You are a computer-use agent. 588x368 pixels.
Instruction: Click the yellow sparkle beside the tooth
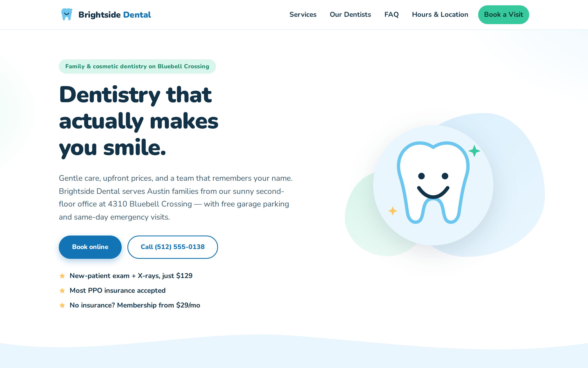pos(392,211)
